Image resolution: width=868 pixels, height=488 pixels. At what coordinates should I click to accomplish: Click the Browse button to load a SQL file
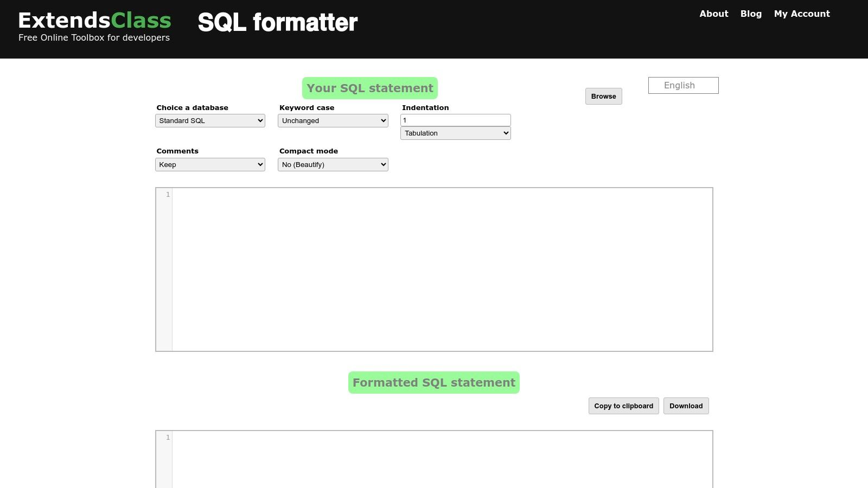click(603, 96)
